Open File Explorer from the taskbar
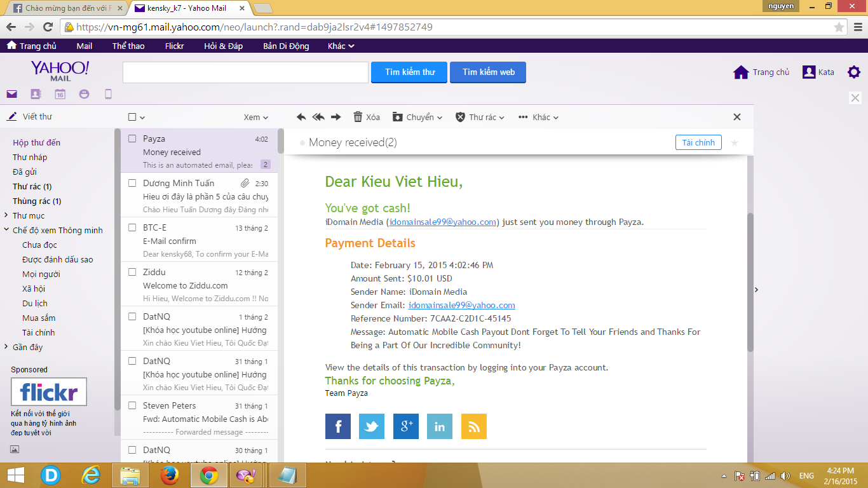Screen dimensions: 868x488 pyautogui.click(x=130, y=475)
